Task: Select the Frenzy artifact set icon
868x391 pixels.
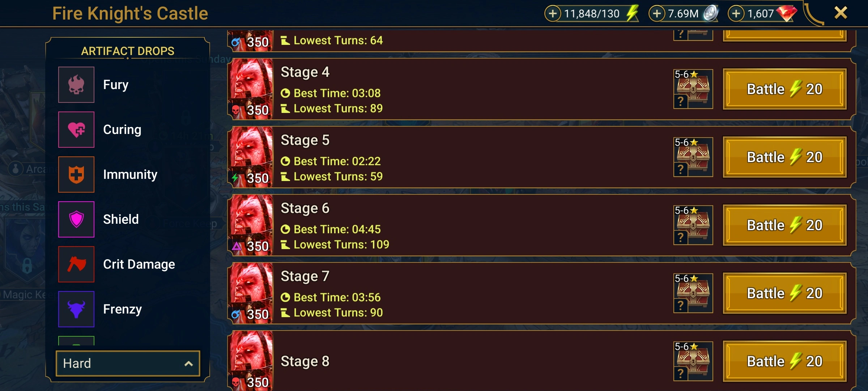Action: point(76,309)
